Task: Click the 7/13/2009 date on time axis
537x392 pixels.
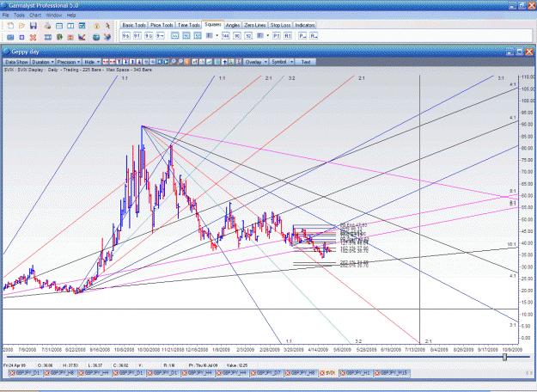Action: click(415, 350)
